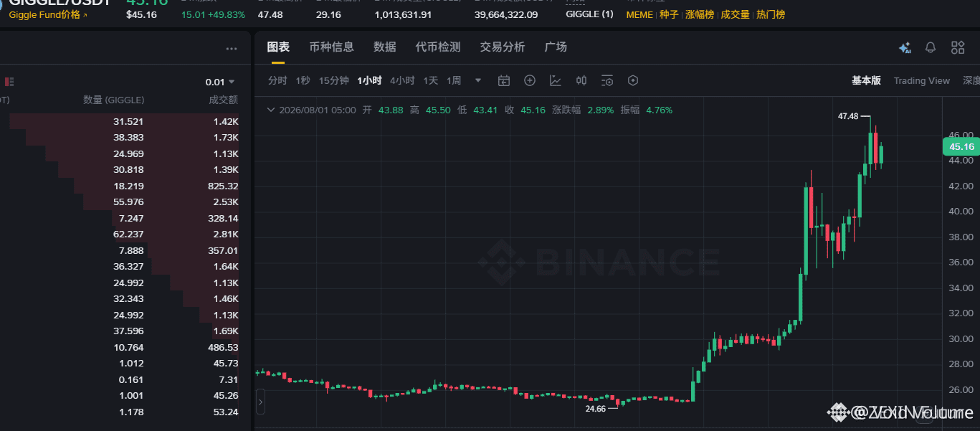
Task: Click the 1,013,631.91 volume figure
Action: tap(403, 14)
